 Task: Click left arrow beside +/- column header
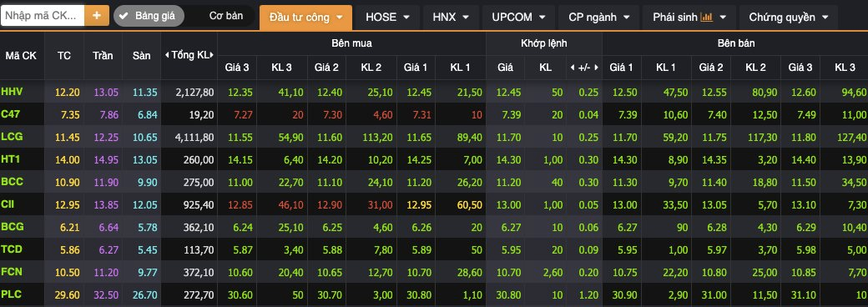coord(573,68)
